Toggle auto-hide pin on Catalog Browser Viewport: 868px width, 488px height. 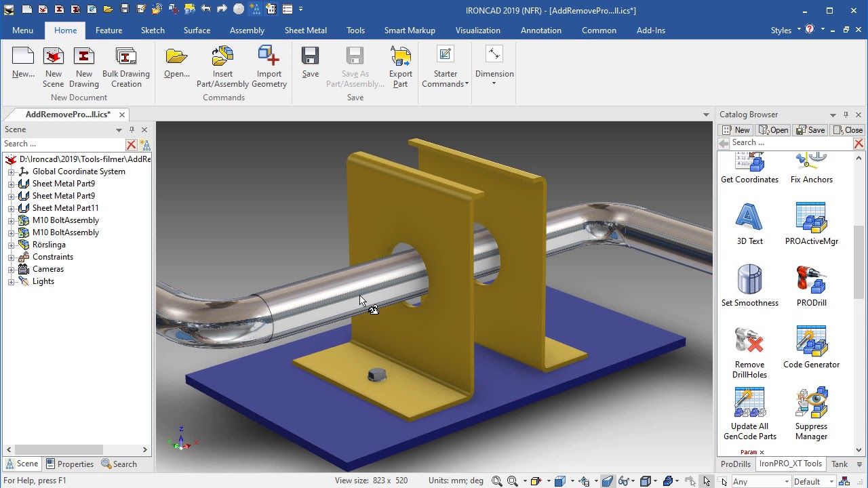point(846,115)
